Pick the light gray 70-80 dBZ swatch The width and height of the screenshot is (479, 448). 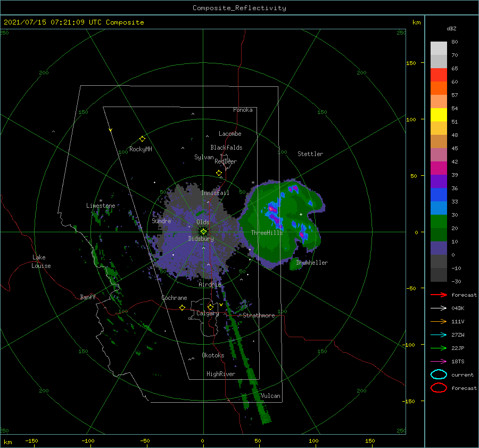[x=439, y=48]
